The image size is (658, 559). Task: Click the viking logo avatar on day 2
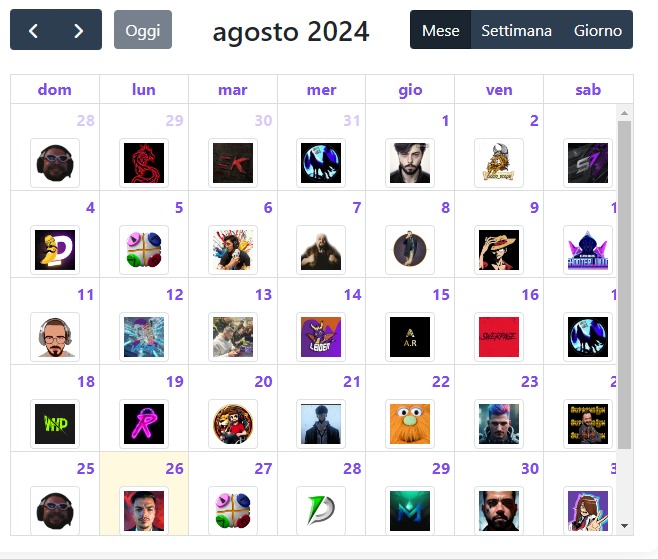coord(499,163)
